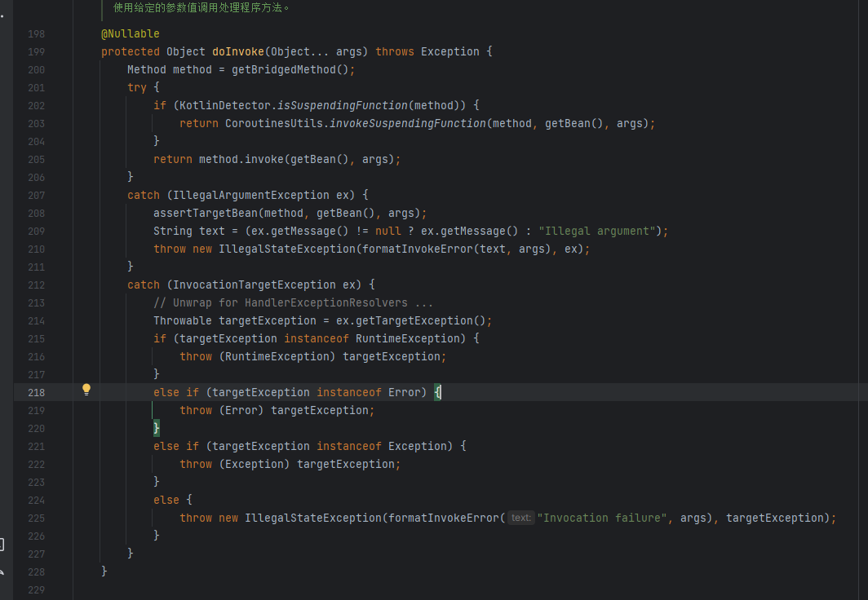
Task: Click line number 199 in the gutter
Action: tap(37, 51)
